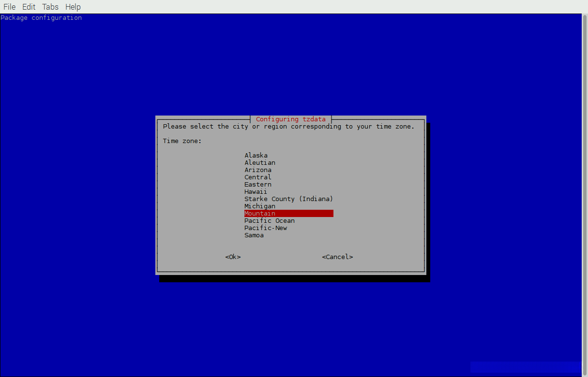588x377 pixels.
Task: Choose Arizona from the time zone list
Action: coord(258,170)
